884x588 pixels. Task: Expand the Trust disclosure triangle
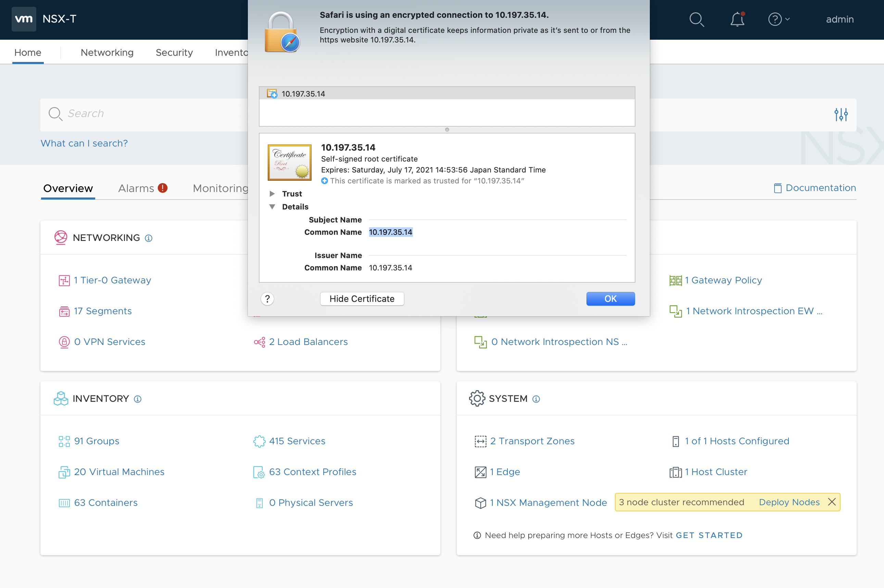[x=272, y=194]
